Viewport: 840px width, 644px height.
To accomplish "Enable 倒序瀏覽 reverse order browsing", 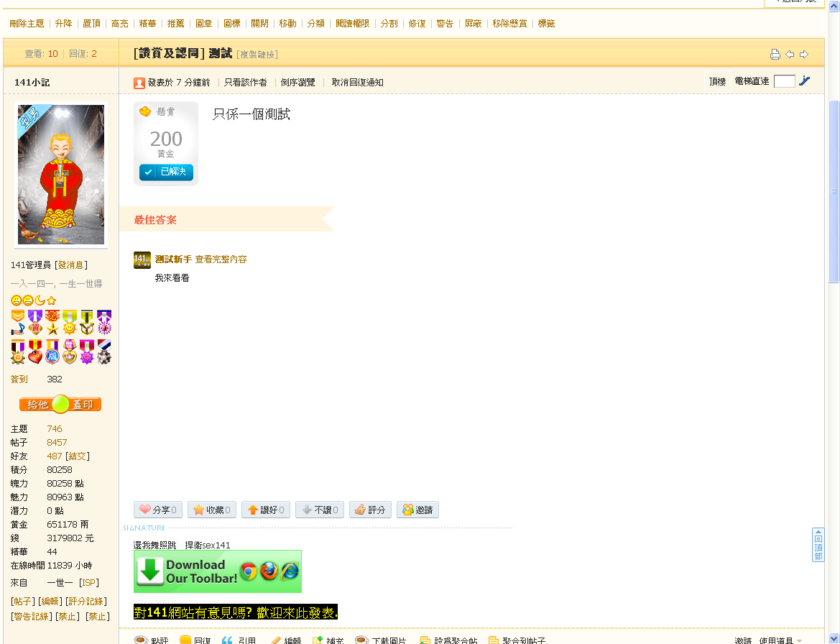I will tap(297, 82).
